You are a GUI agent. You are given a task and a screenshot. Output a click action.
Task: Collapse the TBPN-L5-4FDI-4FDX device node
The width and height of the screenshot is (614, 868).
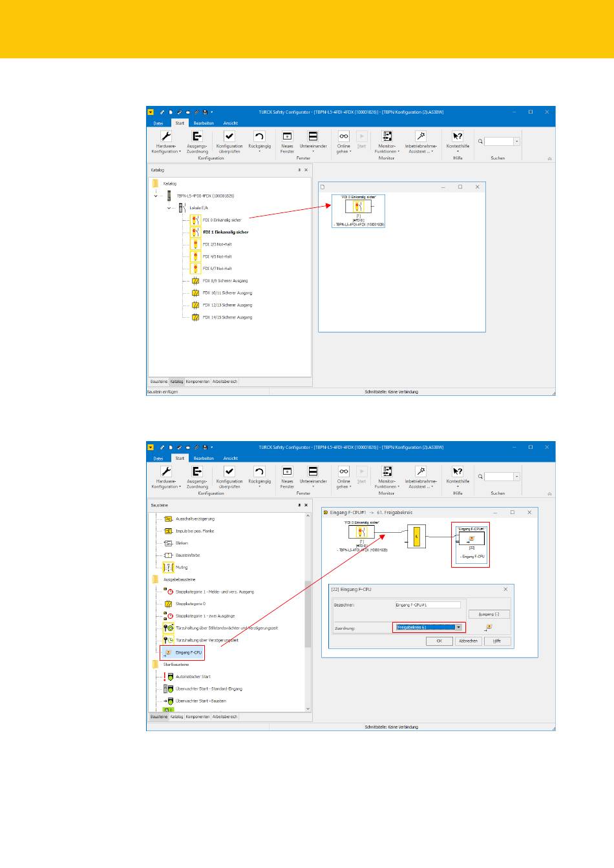pos(156,196)
